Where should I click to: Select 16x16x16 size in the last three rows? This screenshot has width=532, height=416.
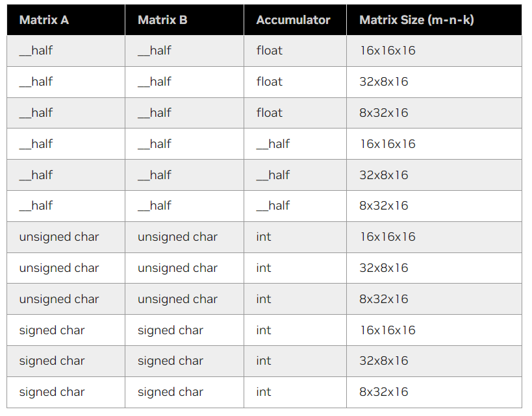point(388,330)
